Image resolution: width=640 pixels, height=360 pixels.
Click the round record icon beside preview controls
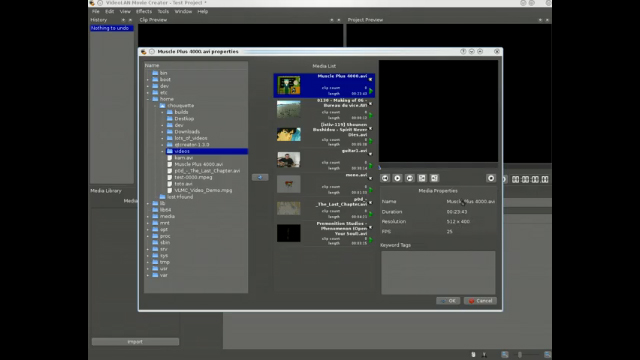tap(491, 178)
